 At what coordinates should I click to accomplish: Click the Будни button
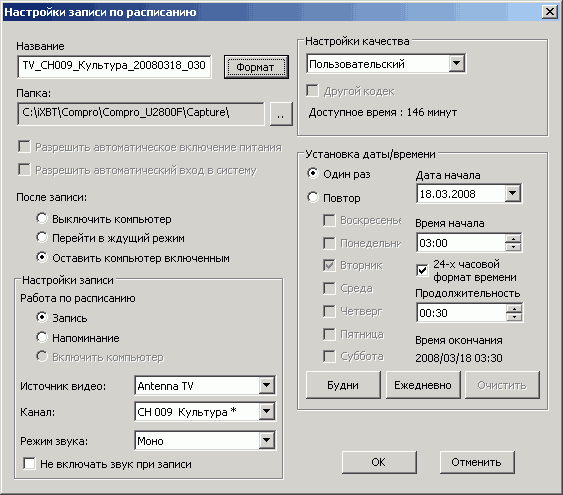click(x=343, y=385)
